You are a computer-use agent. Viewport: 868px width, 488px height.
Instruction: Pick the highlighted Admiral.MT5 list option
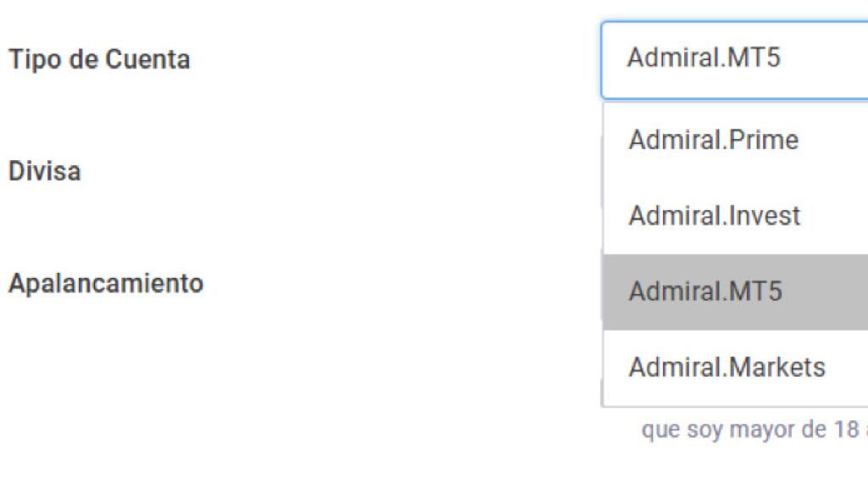point(705,292)
